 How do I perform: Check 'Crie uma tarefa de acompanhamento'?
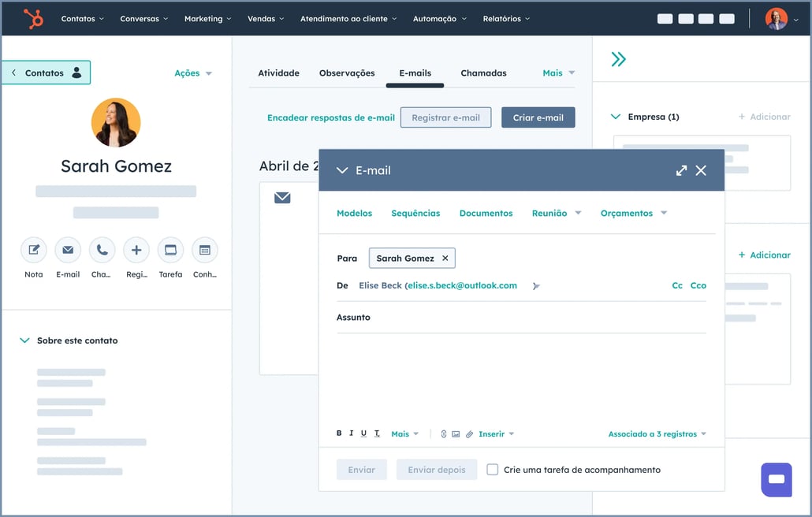point(492,469)
